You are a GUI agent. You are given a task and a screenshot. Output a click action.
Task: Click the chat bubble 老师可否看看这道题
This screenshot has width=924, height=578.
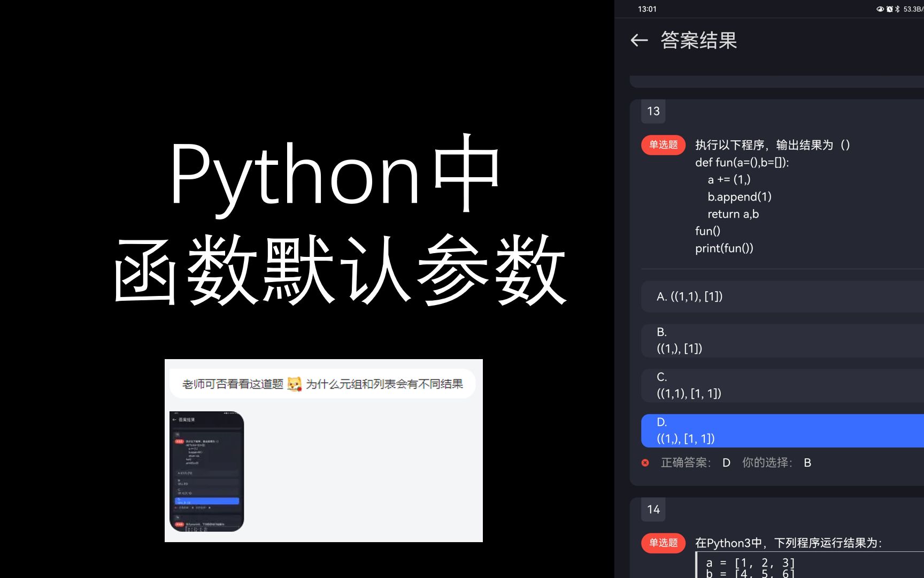(x=322, y=384)
